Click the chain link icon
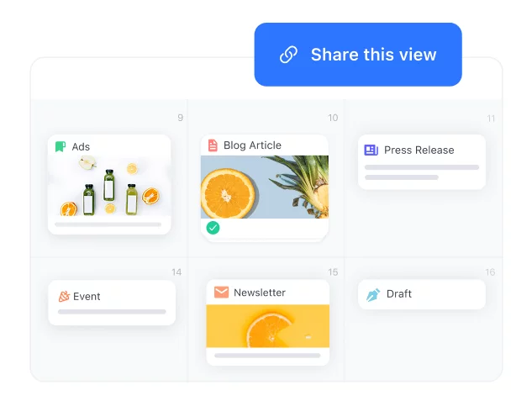 coord(288,55)
